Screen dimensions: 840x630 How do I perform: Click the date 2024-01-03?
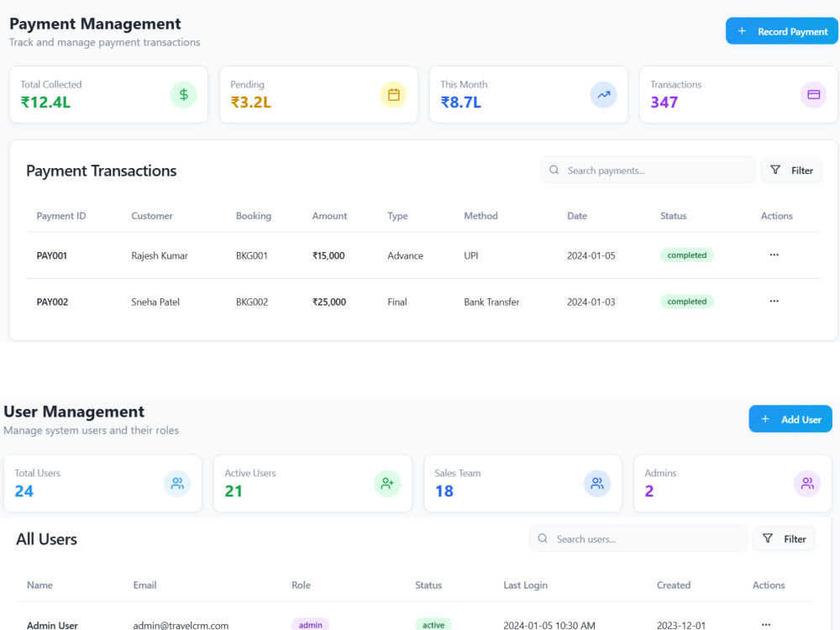coord(591,302)
